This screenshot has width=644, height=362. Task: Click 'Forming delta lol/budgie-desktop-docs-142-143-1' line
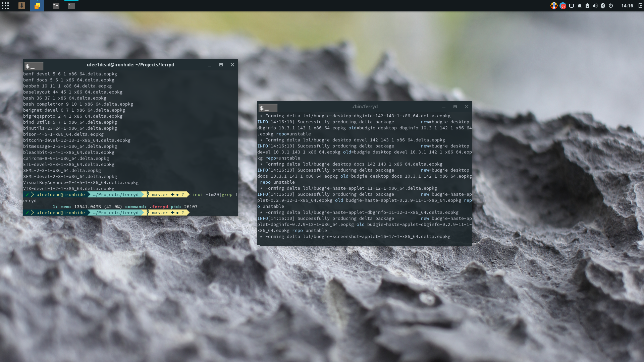pyautogui.click(x=352, y=164)
